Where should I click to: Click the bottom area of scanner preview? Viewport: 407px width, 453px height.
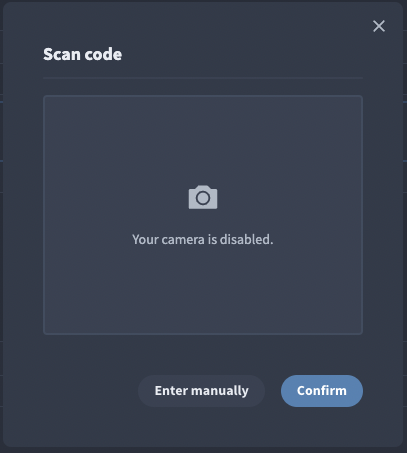203,293
